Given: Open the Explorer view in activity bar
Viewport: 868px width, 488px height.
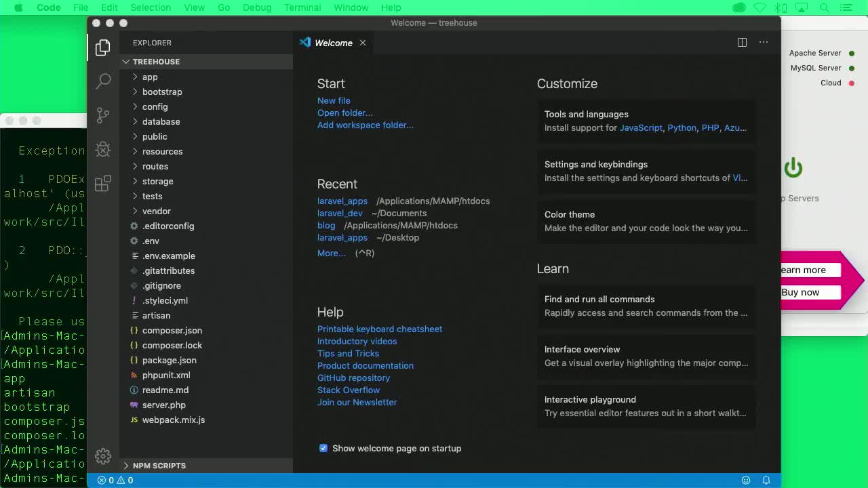Looking at the screenshot, I should coord(103,47).
